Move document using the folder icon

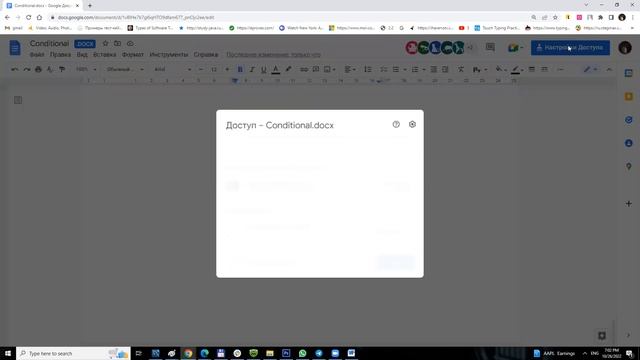pyautogui.click(x=118, y=43)
